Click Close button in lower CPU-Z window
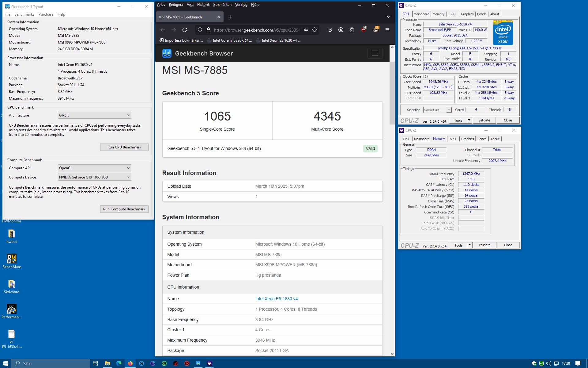This screenshot has height=368, width=588. 508,245
